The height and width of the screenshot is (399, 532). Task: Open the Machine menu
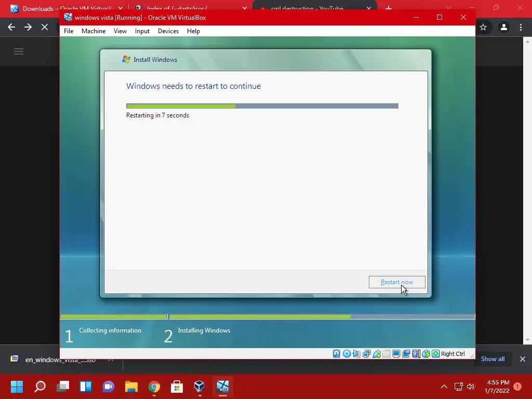click(94, 31)
